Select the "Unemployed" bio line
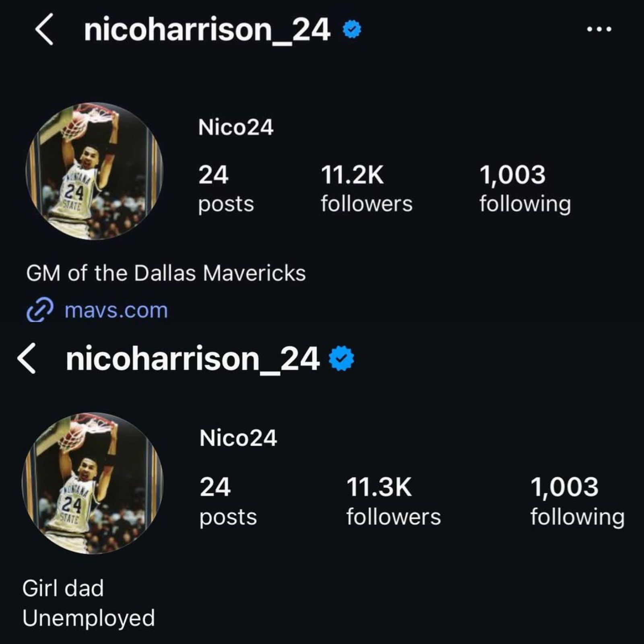The width and height of the screenshot is (644, 644). [x=89, y=618]
